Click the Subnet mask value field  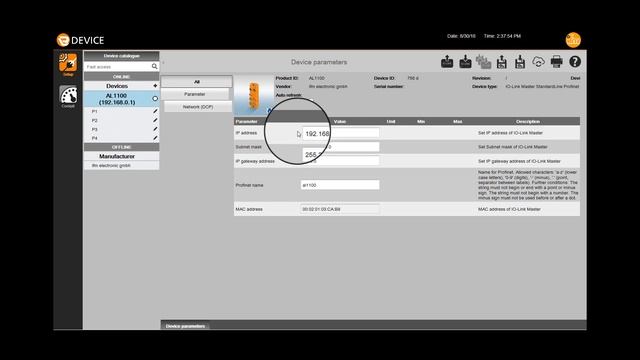340,147
